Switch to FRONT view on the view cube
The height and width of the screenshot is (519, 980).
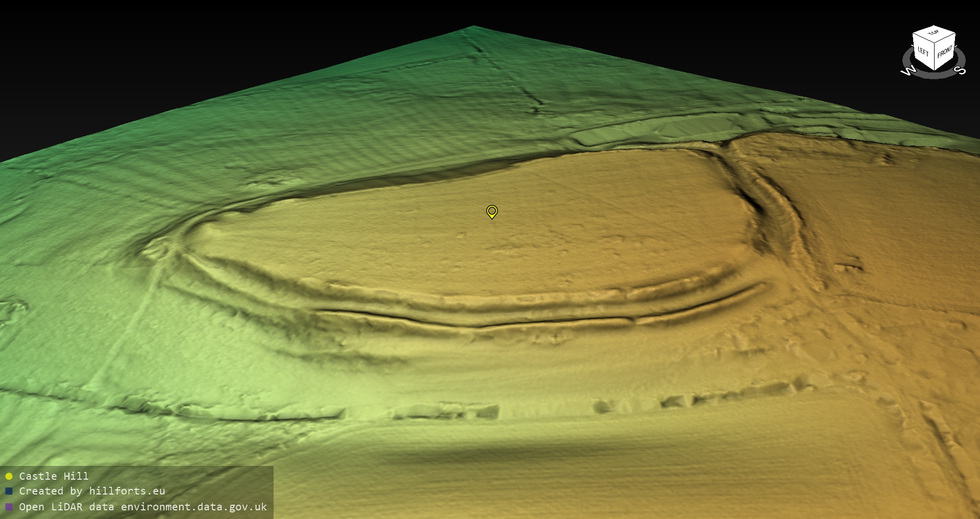(945, 52)
